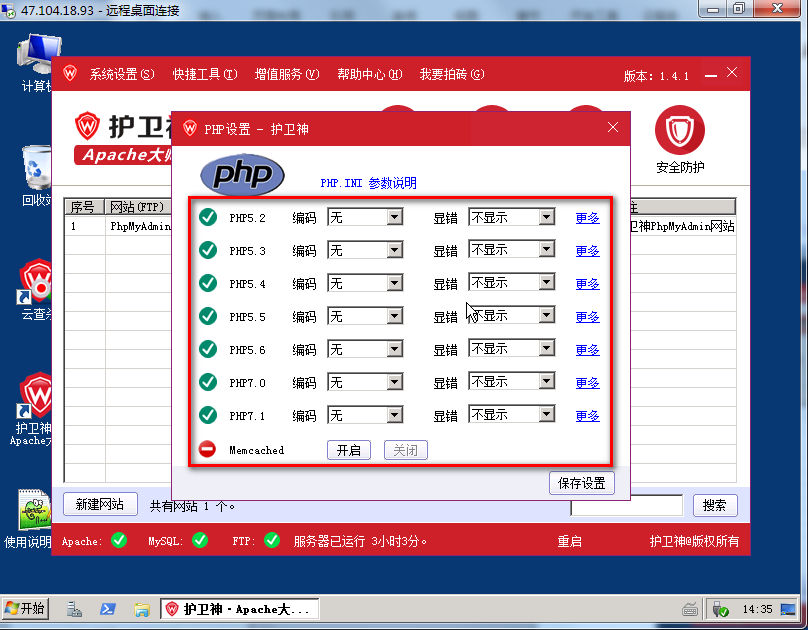Screen dimensions: 808x630
Task: Click the green check status icon for PHP5.4
Action: [x=208, y=283]
